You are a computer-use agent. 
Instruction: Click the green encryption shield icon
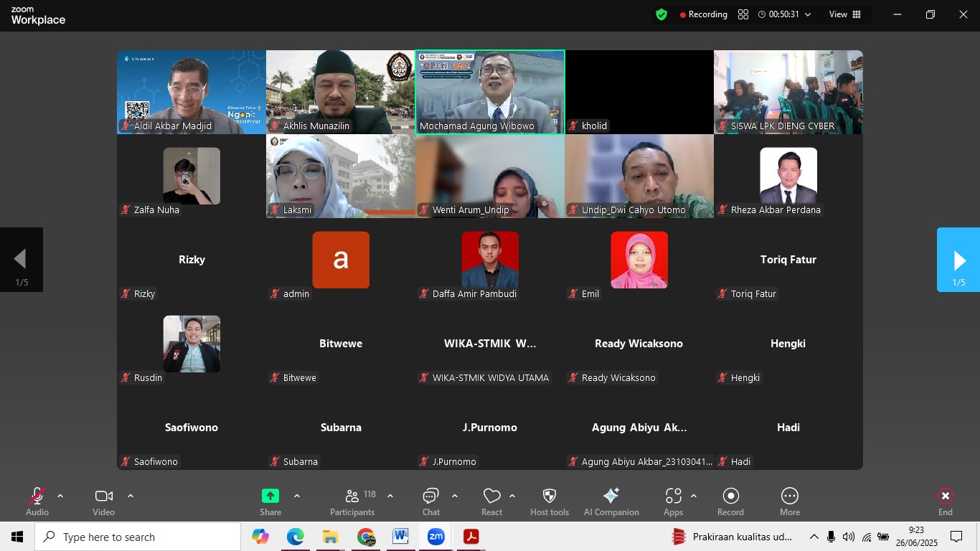coord(661,14)
